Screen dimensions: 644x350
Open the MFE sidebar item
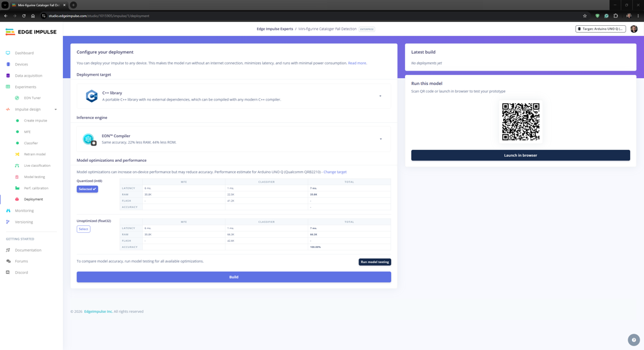click(x=27, y=132)
